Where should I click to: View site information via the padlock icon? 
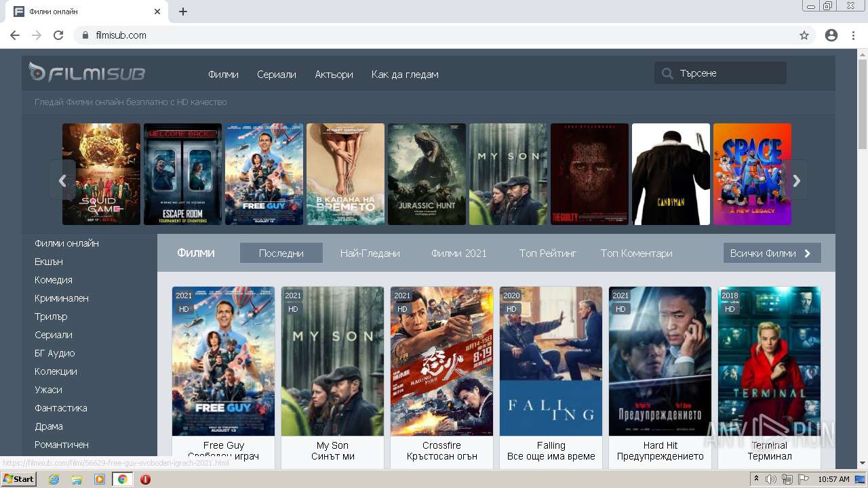click(85, 35)
